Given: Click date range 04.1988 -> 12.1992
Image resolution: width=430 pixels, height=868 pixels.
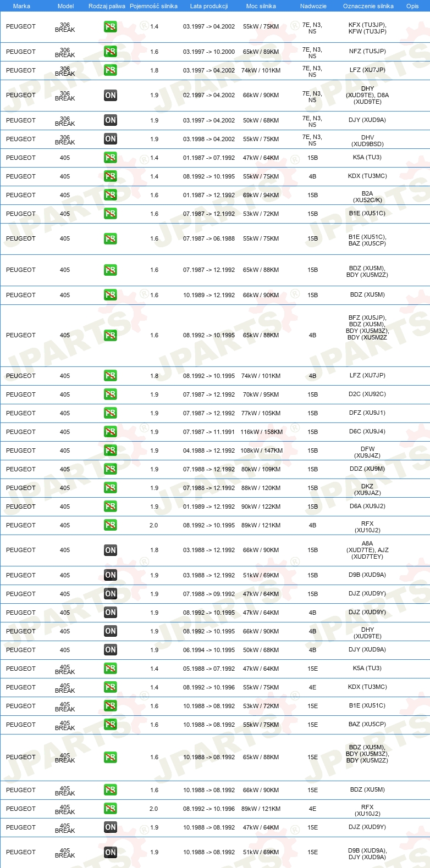Looking at the screenshot, I should tap(209, 450).
